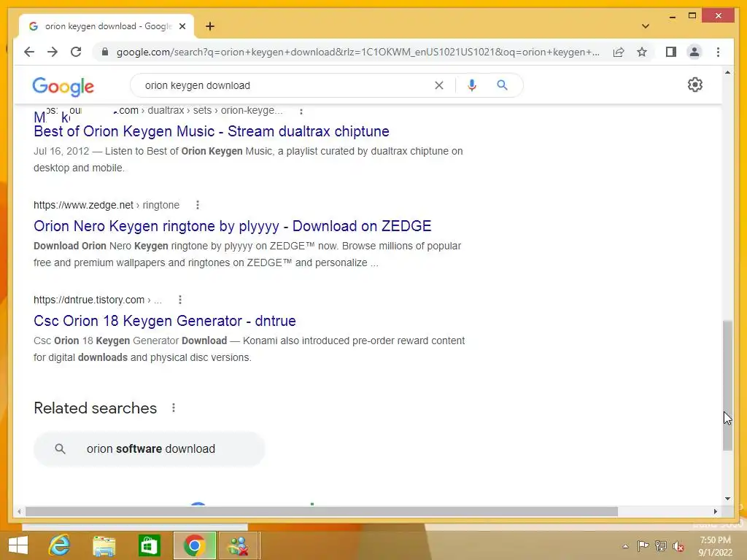747x560 pixels.
Task: Go forward to the next page
Action: pos(53,52)
